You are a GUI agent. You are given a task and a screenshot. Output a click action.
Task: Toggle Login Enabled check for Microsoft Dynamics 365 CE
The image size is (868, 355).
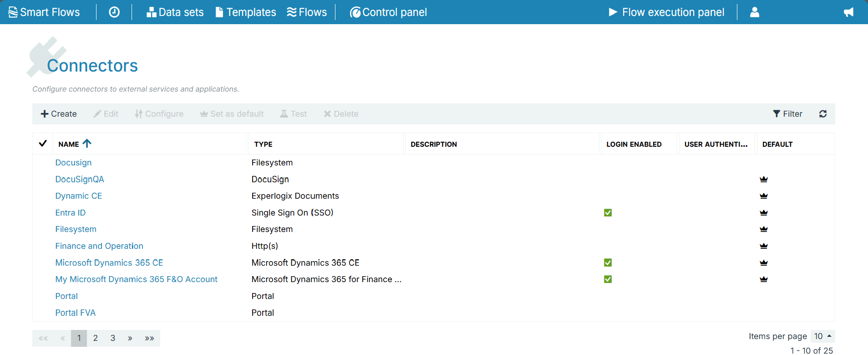click(x=608, y=263)
